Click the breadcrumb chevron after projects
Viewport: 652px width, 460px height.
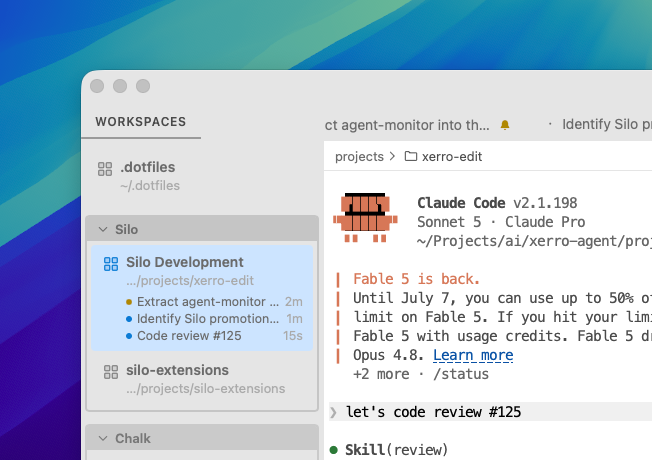[393, 156]
